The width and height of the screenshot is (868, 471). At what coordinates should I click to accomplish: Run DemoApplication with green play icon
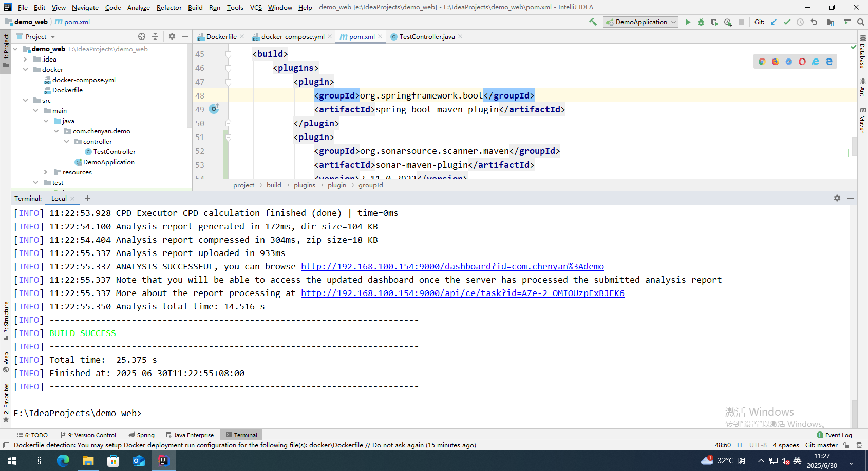click(688, 22)
